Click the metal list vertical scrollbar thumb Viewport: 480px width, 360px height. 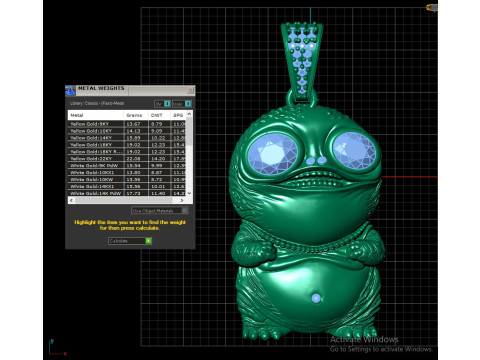pyautogui.click(x=189, y=131)
